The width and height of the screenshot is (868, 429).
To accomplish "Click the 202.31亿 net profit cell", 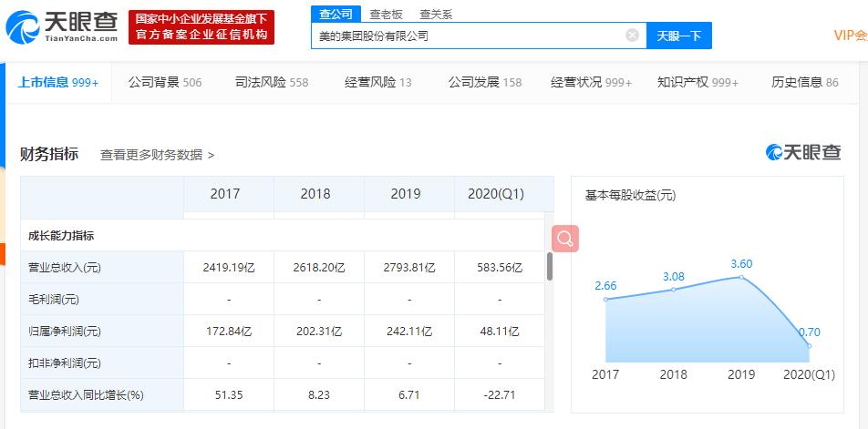I will coord(319,332).
